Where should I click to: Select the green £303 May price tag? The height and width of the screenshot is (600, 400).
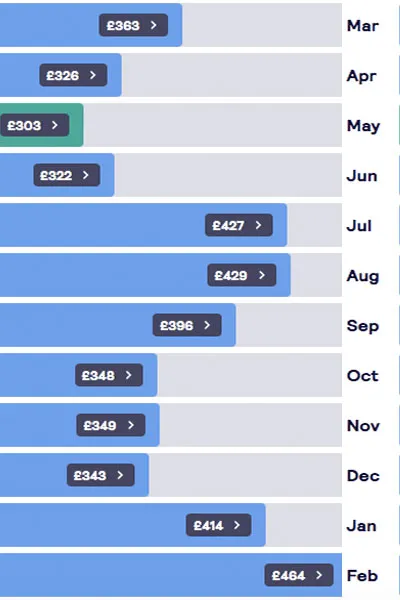tap(35, 125)
